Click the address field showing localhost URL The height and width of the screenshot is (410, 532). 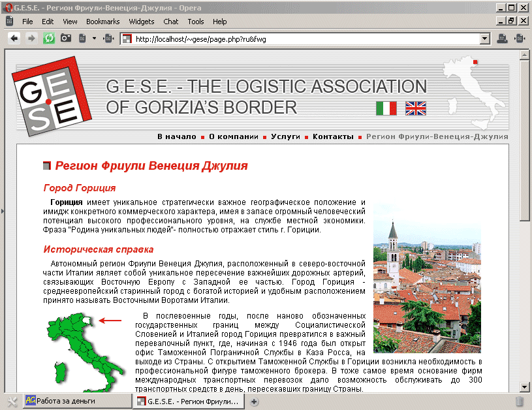click(x=300, y=39)
